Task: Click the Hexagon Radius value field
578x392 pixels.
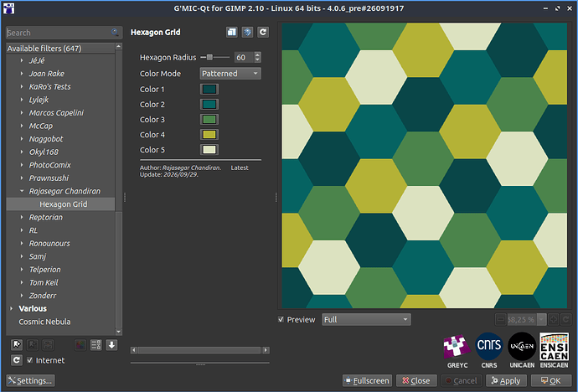Action: pos(244,57)
